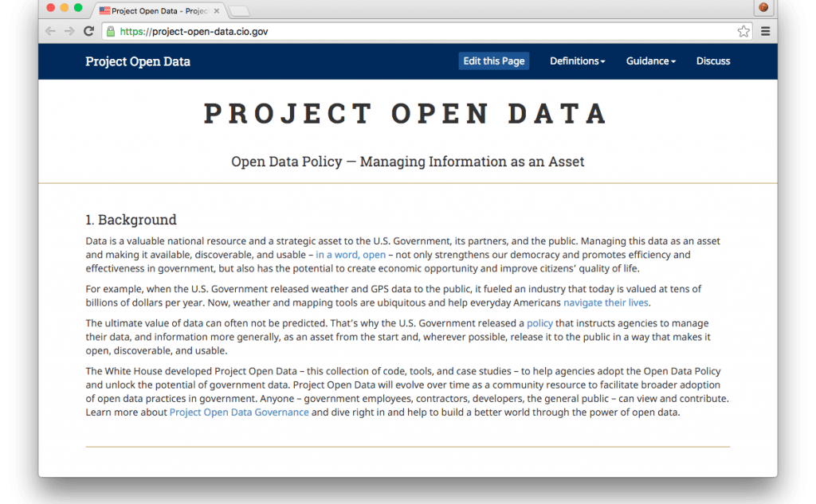Navigate back using the browser arrow
The image size is (816, 504).
[x=49, y=31]
